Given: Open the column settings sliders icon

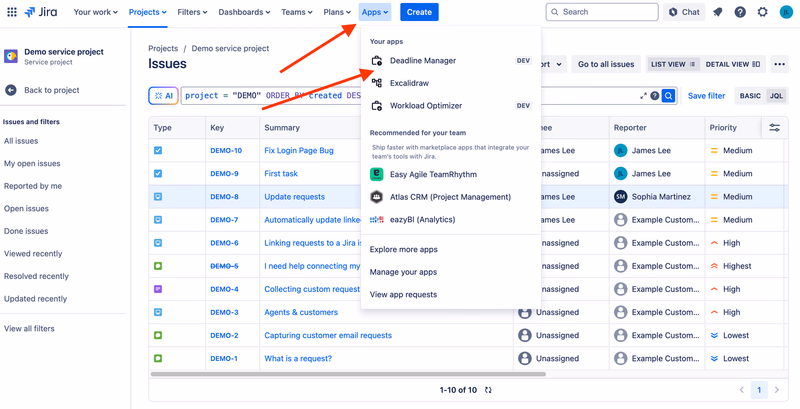Looking at the screenshot, I should pos(774,128).
